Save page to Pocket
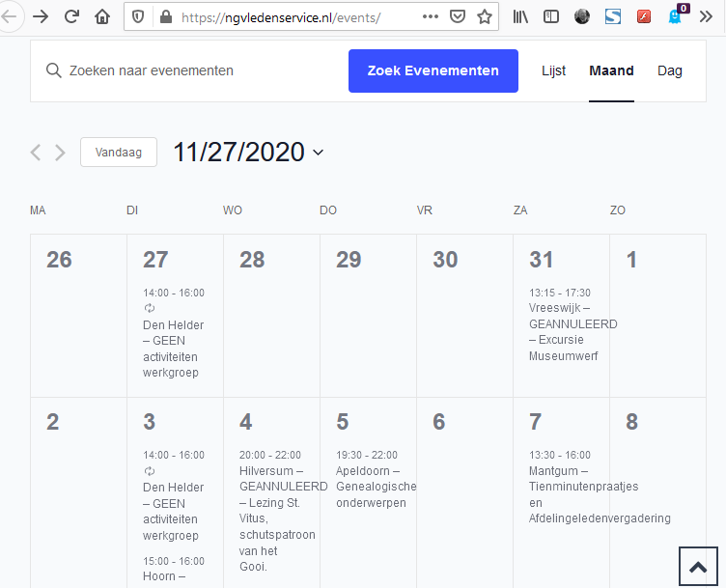Screen dimensions: 726x588 coord(459,16)
